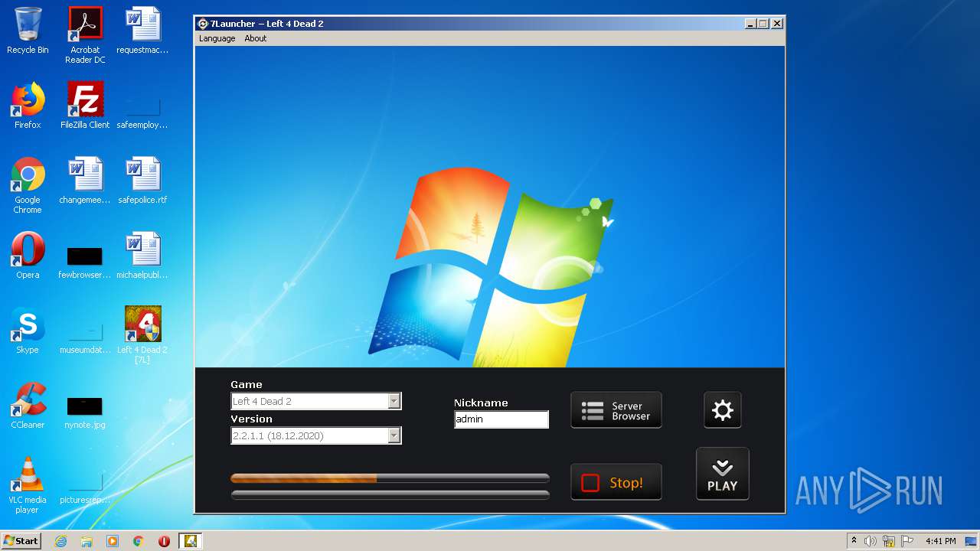Image resolution: width=980 pixels, height=551 pixels.
Task: Open the Server Browser
Action: click(616, 410)
